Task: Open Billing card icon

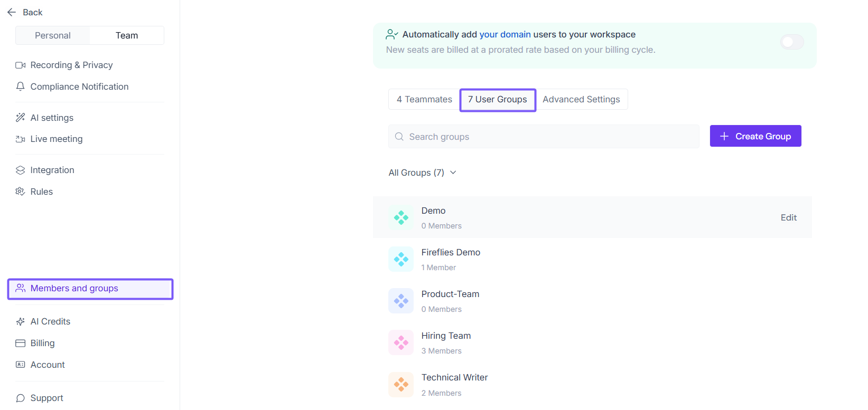Action: coord(21,343)
